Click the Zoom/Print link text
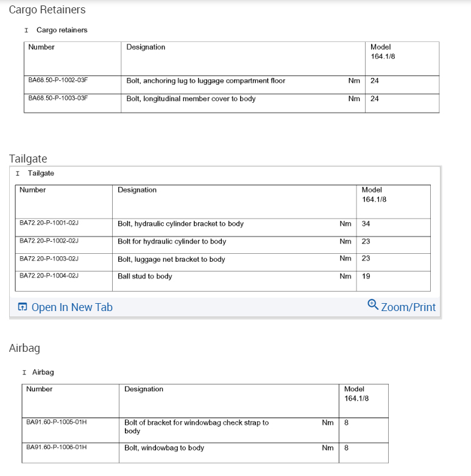Viewport: 471px width, 476px height. pos(408,307)
